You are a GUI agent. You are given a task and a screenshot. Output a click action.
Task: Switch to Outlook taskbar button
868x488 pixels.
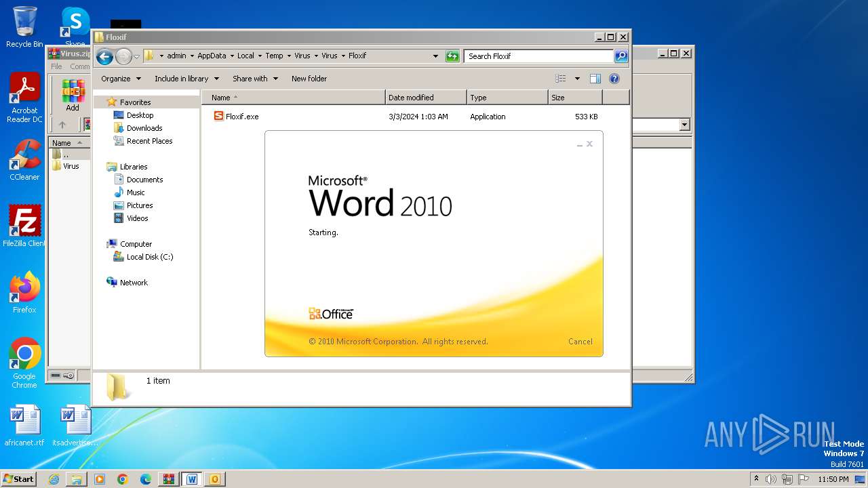(x=215, y=479)
